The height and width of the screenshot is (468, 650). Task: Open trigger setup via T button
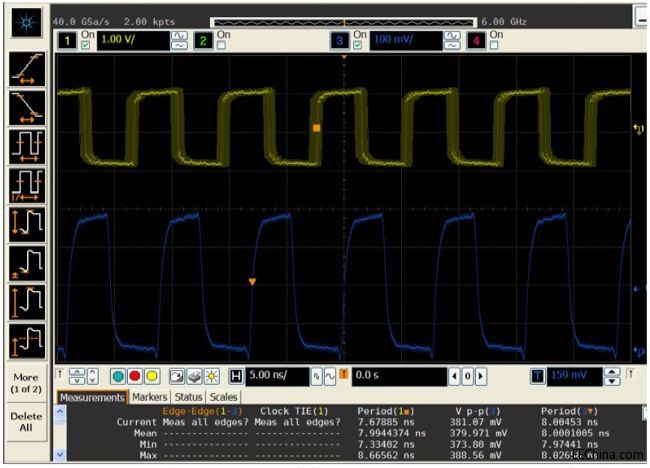(x=538, y=376)
